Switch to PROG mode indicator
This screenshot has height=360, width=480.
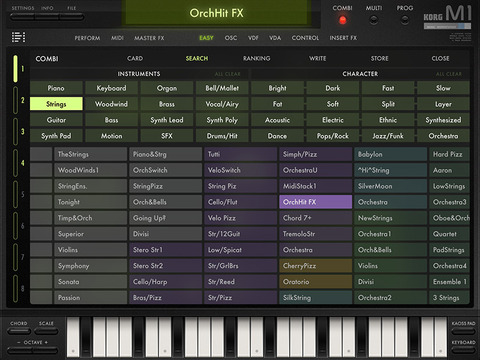[x=405, y=20]
